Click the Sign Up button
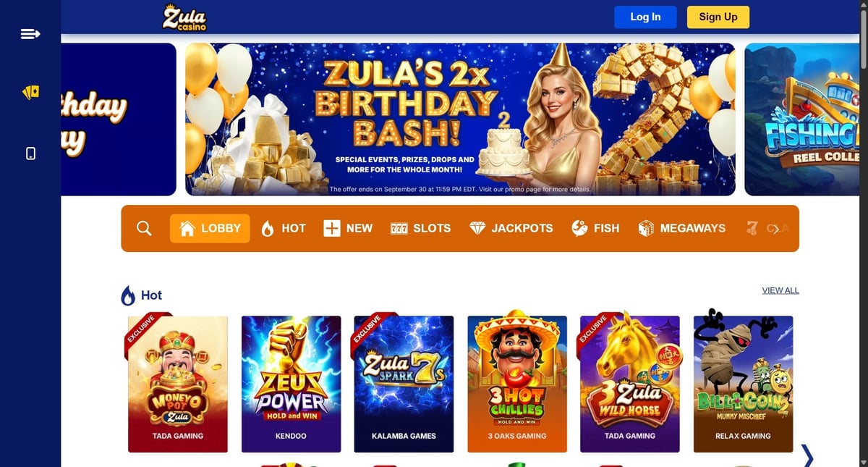This screenshot has height=467, width=868. (x=718, y=17)
